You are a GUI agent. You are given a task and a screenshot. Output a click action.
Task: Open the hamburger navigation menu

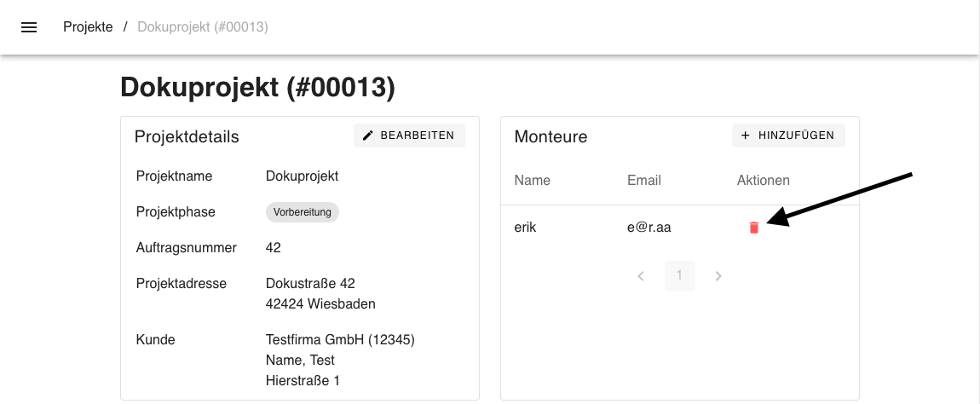pyautogui.click(x=29, y=27)
